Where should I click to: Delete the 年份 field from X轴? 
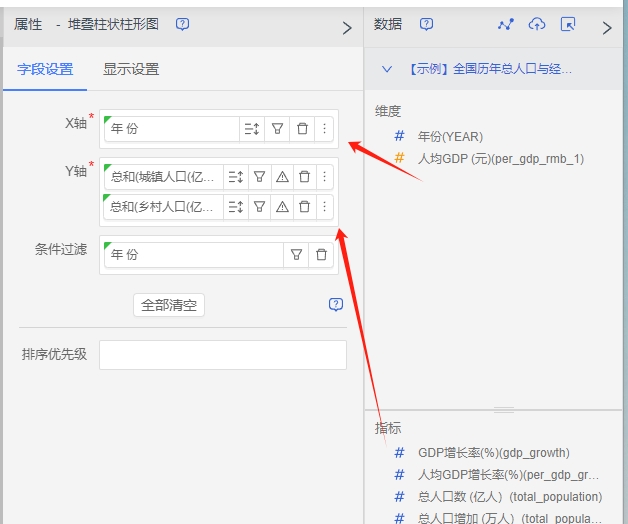pos(302,129)
